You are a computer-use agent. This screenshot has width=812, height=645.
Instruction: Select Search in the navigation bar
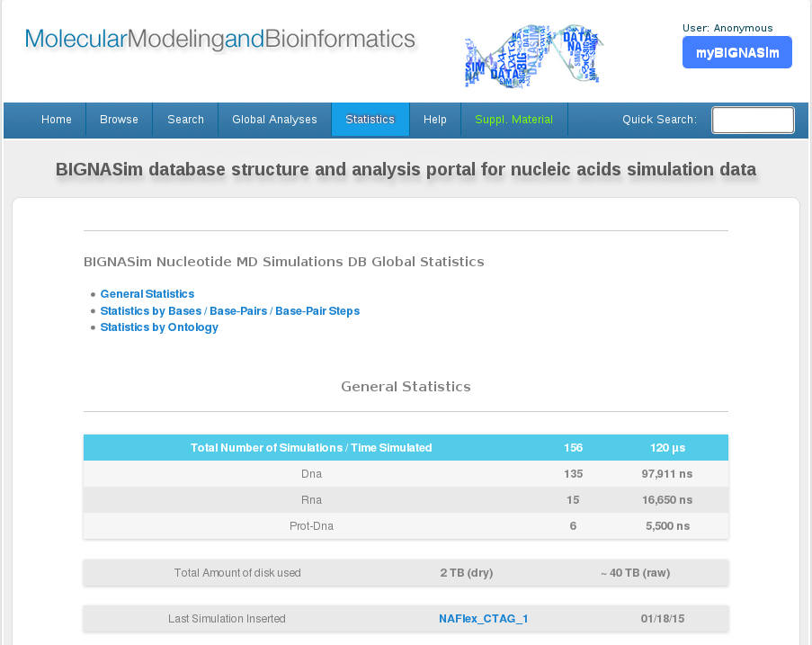click(x=185, y=120)
